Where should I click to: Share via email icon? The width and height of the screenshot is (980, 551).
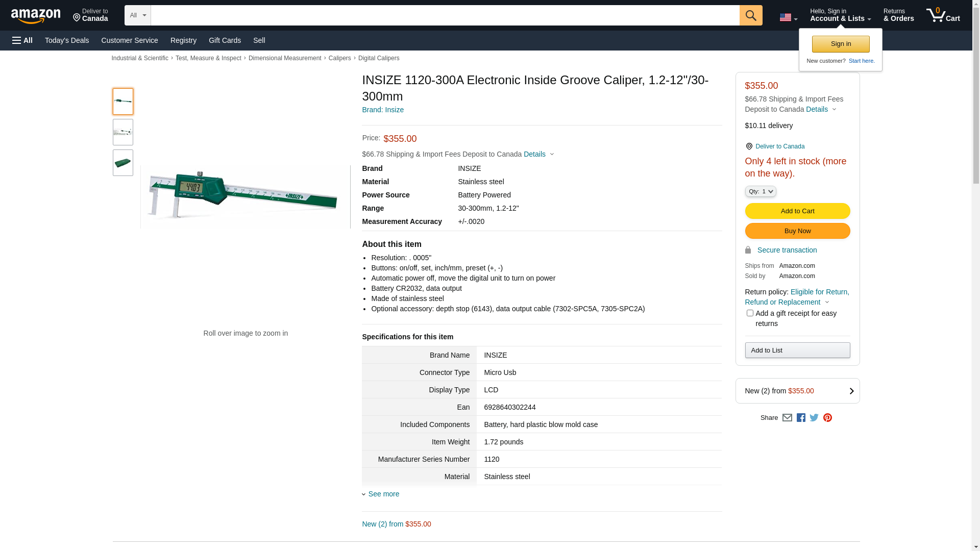click(x=787, y=418)
